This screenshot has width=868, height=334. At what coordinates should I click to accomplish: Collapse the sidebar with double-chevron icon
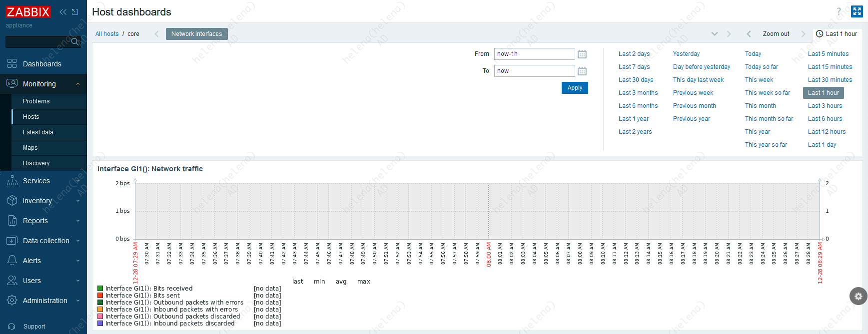(x=63, y=12)
